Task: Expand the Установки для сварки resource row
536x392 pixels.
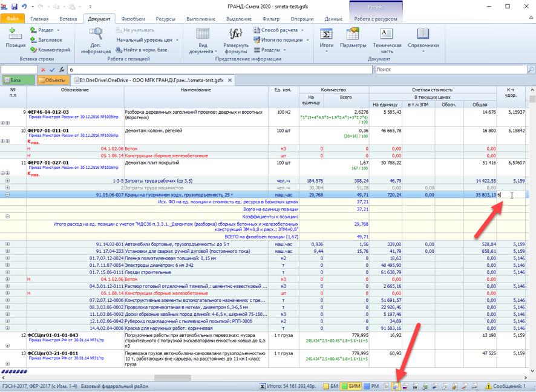Action: [7, 251]
